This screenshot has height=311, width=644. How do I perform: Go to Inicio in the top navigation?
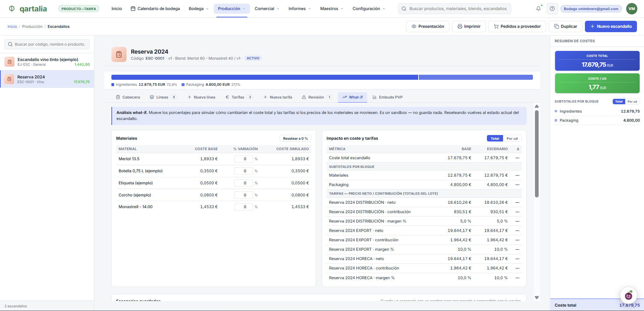pyautogui.click(x=117, y=9)
